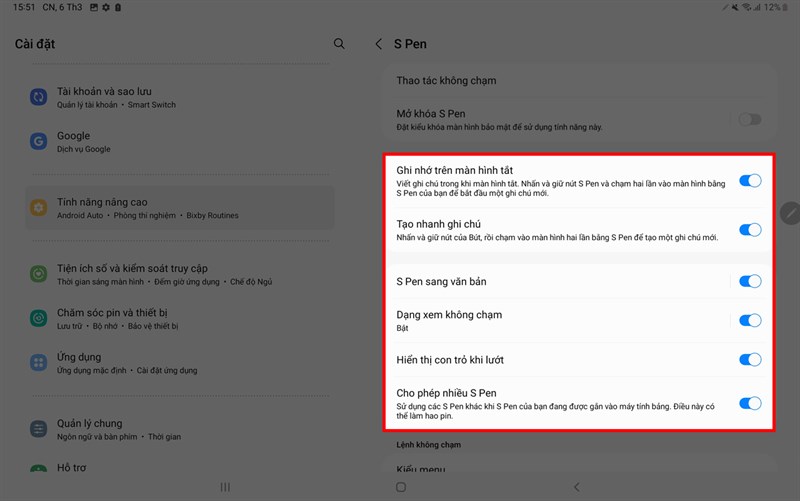Open Ứng dụng settings
This screenshot has height=501, width=800.
(x=180, y=363)
